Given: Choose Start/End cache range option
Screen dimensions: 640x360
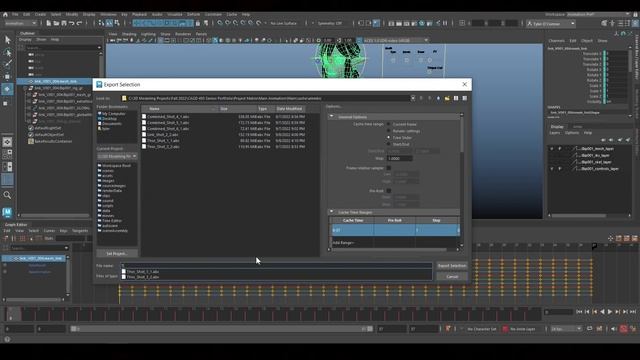Looking at the screenshot, I should [x=389, y=144].
